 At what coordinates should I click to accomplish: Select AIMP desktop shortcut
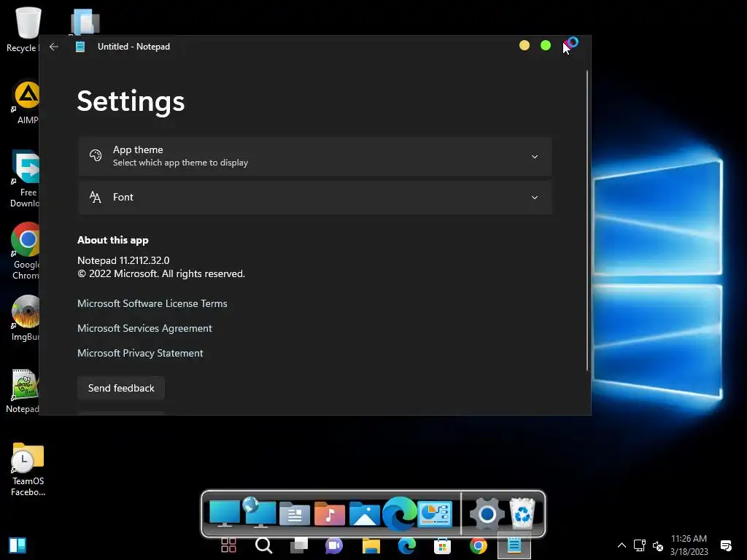[x=27, y=103]
